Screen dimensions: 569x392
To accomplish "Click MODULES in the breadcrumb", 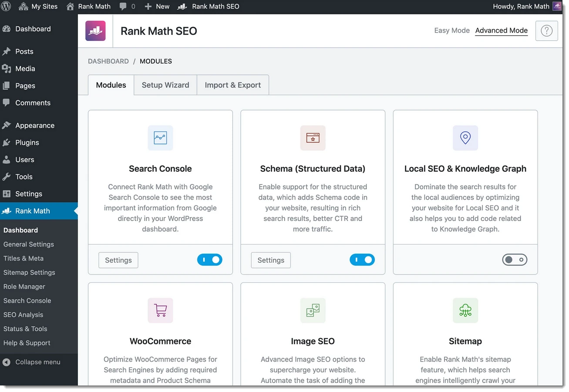I will (156, 61).
